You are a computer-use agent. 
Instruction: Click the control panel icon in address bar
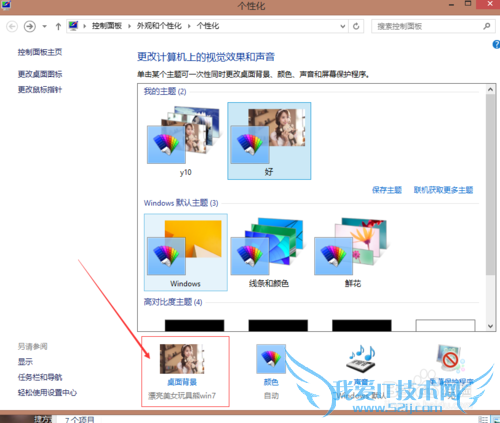click(73, 26)
